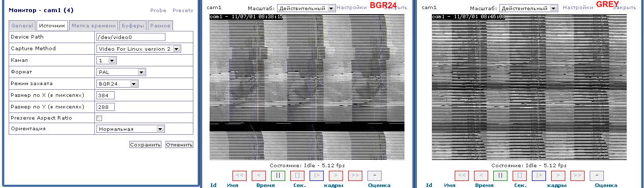
Task: Stop stream button in BGR24 window
Action: pyautogui.click(x=297, y=176)
